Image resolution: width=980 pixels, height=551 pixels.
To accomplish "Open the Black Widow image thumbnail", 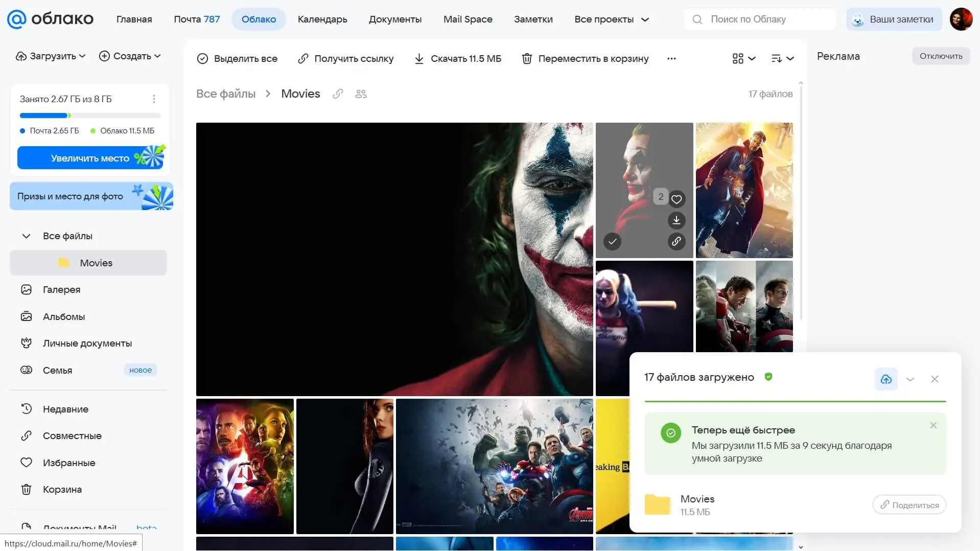I will pos(345,466).
